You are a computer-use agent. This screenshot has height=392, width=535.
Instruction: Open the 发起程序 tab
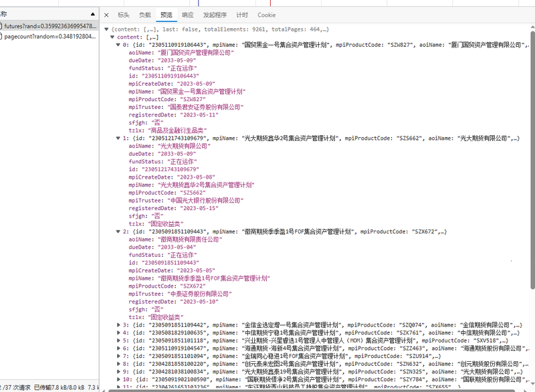pos(215,15)
